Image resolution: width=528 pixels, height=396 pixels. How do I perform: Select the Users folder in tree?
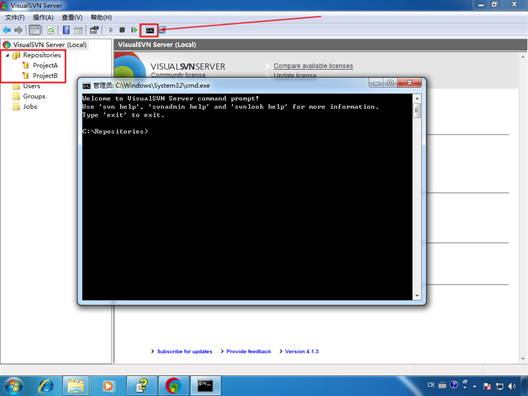(x=31, y=86)
